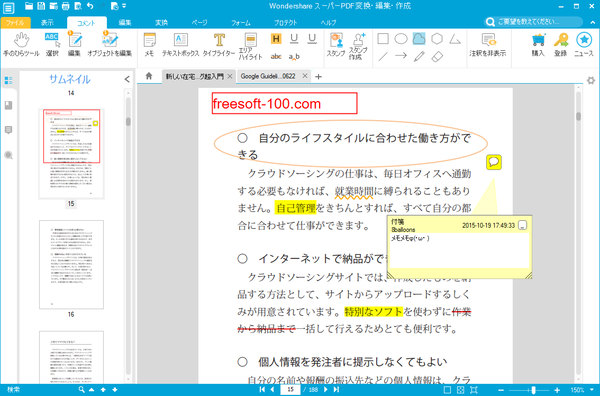This screenshot has height=396, width=600.
Task: Click the undo arrow in title bar
Action: tap(90, 6)
